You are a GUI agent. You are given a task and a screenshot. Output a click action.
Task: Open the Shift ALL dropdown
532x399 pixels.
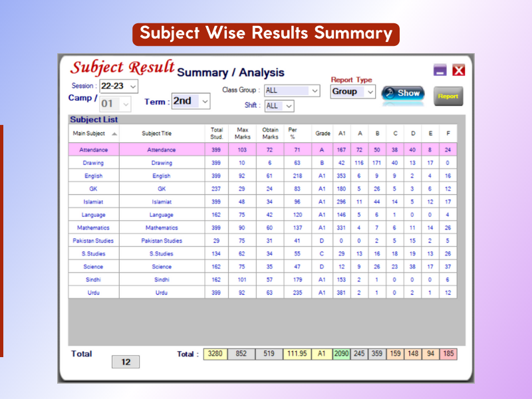click(x=289, y=106)
